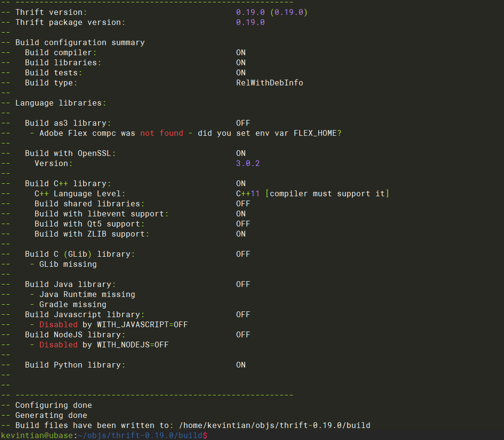The image size is (504, 440).
Task: Click the FLEX_HOME environment variable name
Action: (x=315, y=133)
